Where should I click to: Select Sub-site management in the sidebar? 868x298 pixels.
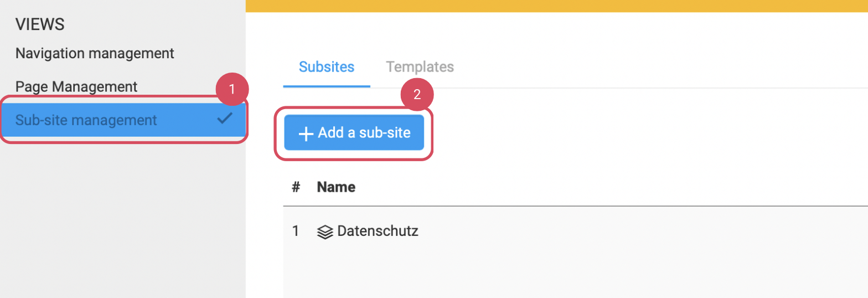86,120
